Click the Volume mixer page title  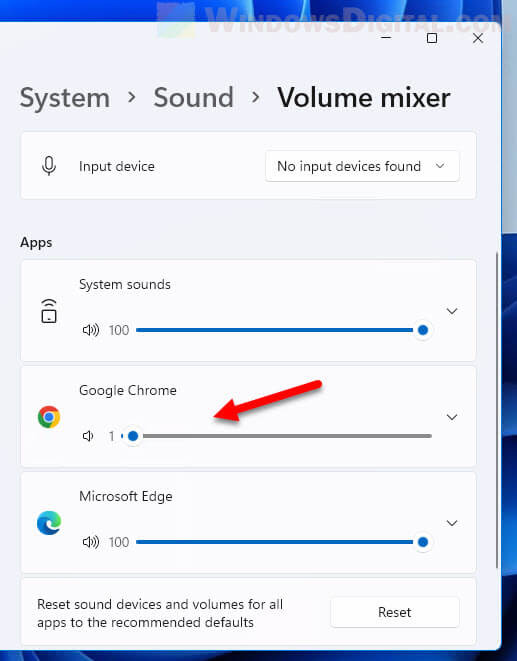coord(364,98)
